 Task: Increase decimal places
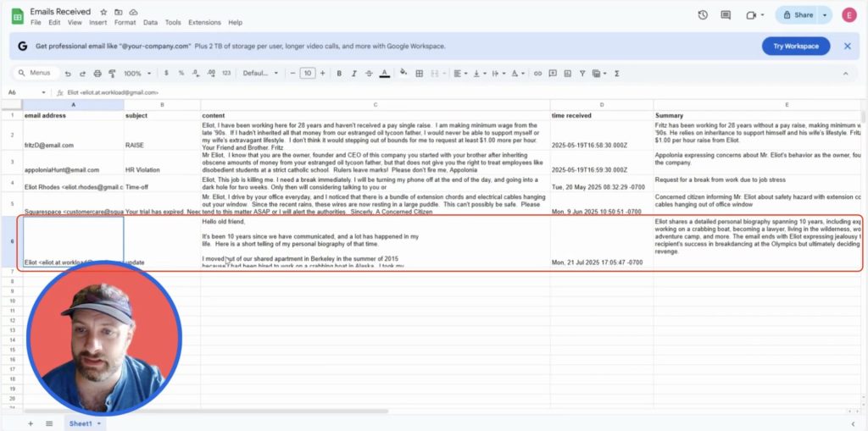[x=211, y=73]
